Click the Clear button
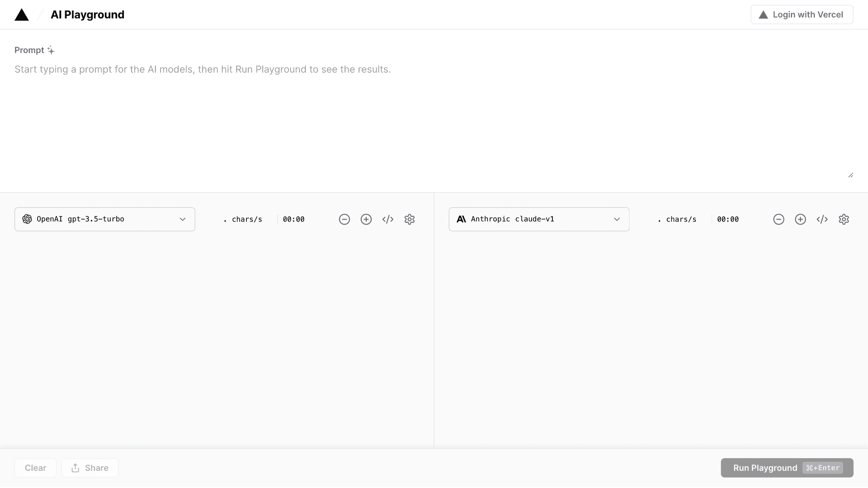 point(35,468)
